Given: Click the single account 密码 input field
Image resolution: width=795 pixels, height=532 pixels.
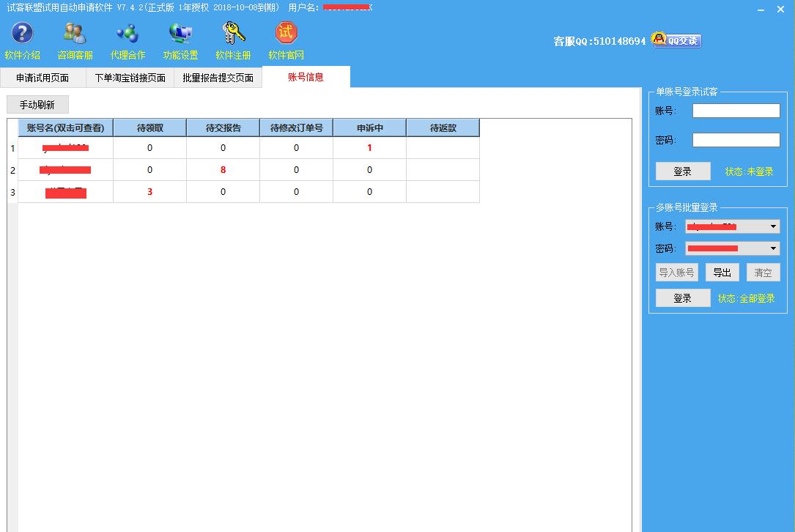Looking at the screenshot, I should tap(736, 140).
